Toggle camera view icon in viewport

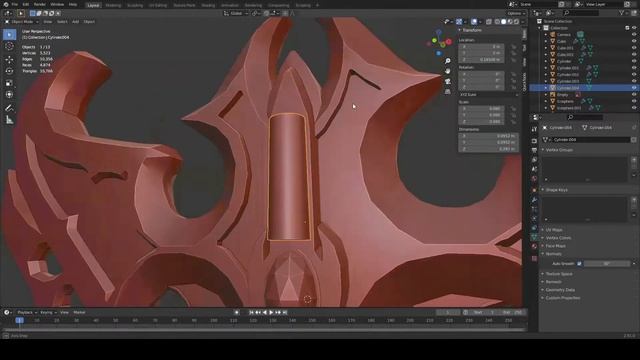click(448, 81)
